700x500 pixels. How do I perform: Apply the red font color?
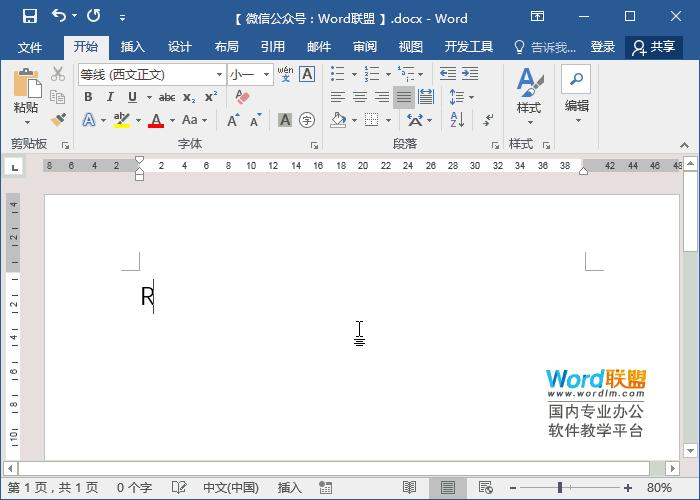click(x=156, y=120)
